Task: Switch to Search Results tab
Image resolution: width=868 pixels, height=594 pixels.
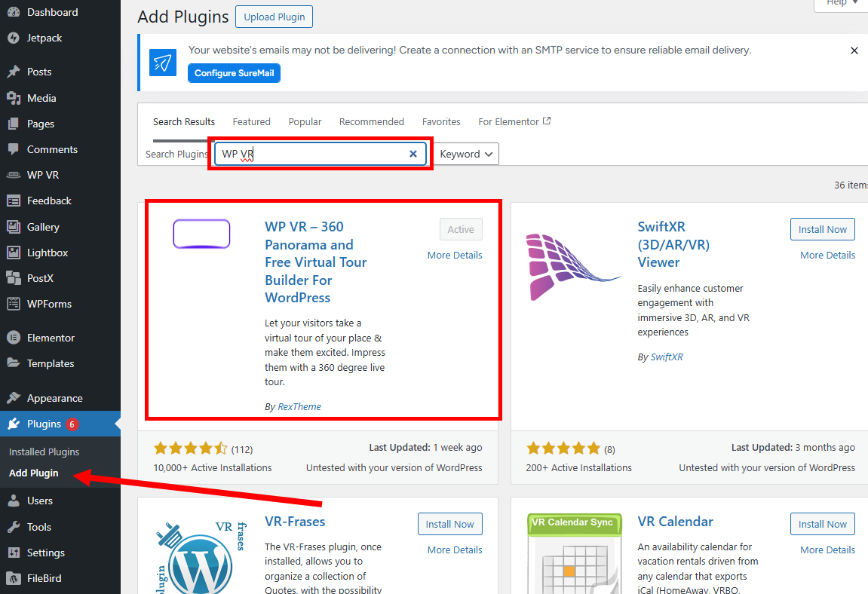Action: tap(184, 122)
